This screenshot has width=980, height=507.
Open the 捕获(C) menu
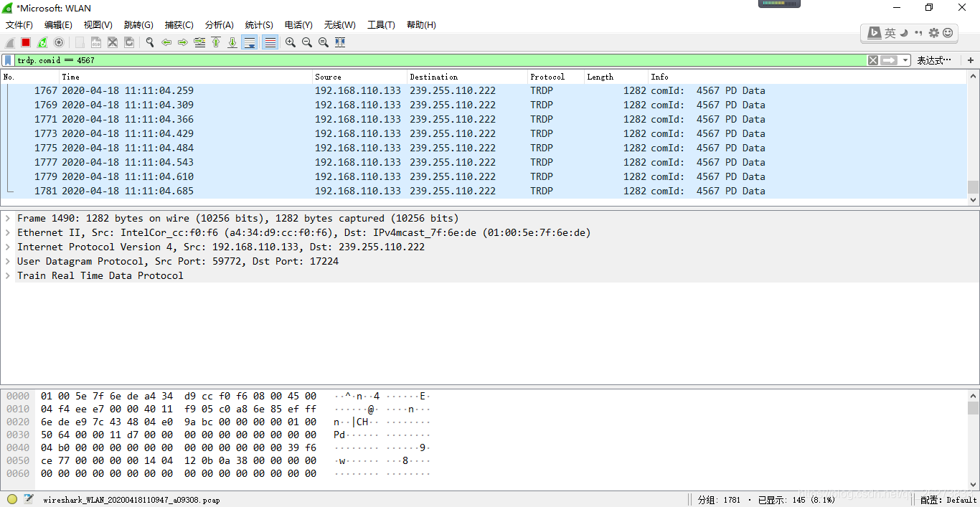click(x=178, y=24)
